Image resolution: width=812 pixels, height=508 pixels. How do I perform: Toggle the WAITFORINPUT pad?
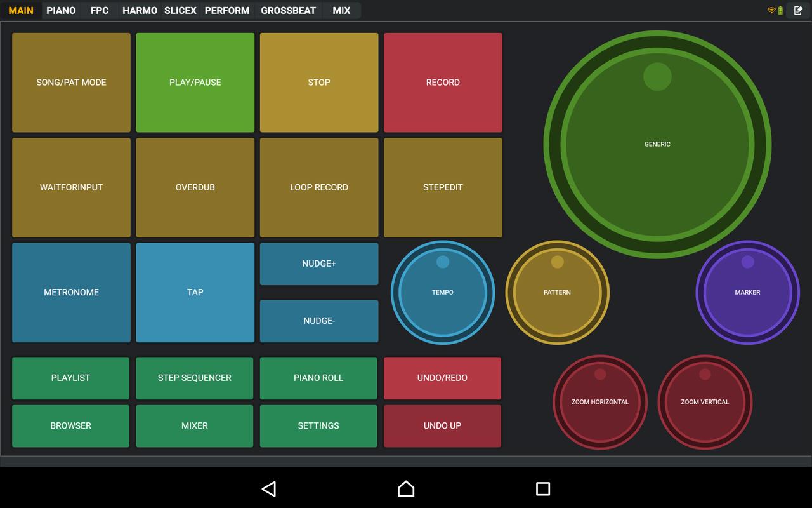[71, 187]
